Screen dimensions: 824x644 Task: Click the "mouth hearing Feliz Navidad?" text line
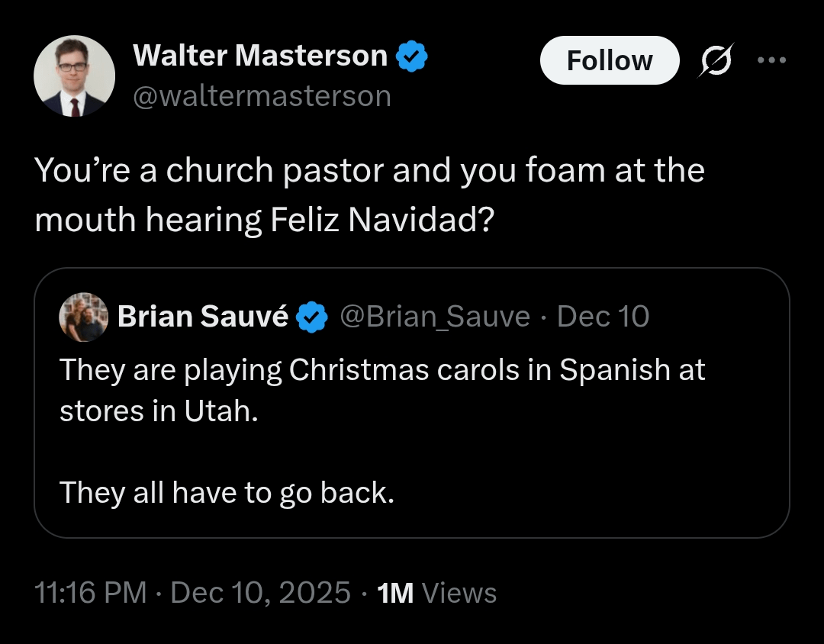(265, 221)
